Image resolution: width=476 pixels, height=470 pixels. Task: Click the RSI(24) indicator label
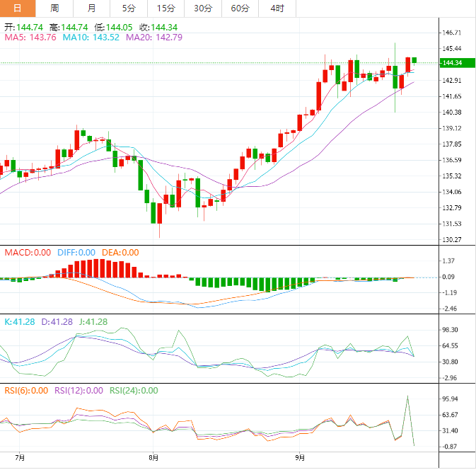(134, 390)
